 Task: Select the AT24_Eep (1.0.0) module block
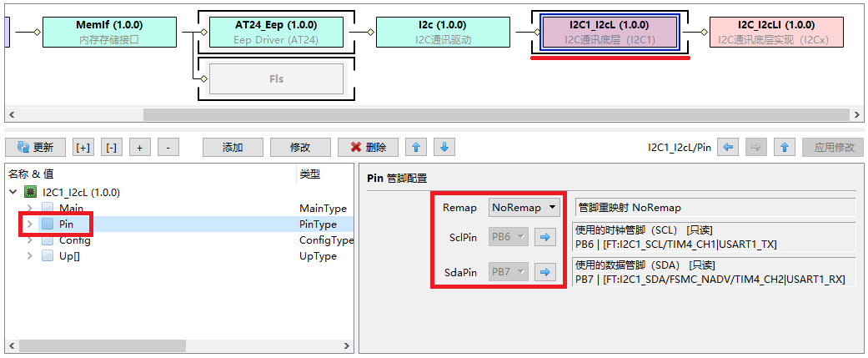tap(275, 32)
